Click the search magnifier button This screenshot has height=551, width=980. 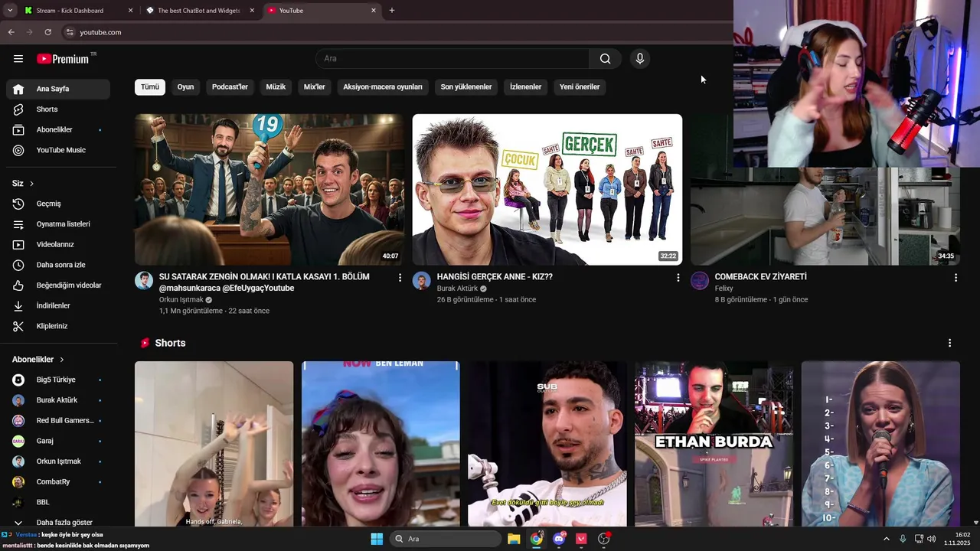[x=606, y=59]
